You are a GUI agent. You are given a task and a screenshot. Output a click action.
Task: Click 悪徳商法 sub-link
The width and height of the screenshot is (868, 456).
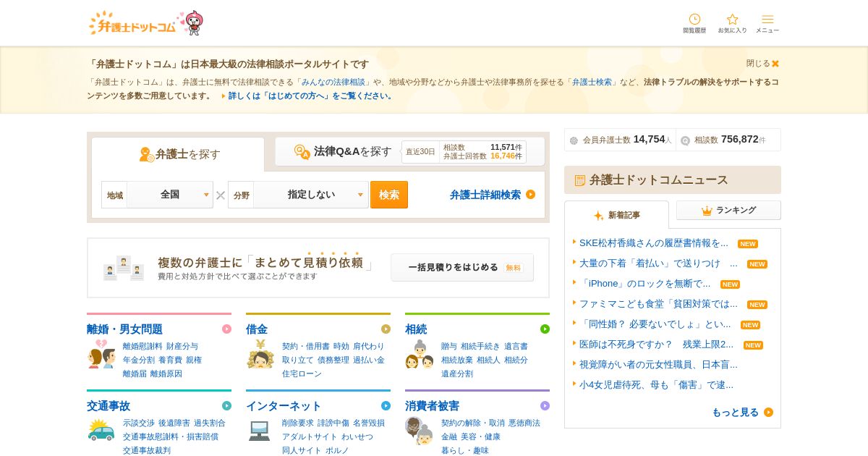point(524,423)
